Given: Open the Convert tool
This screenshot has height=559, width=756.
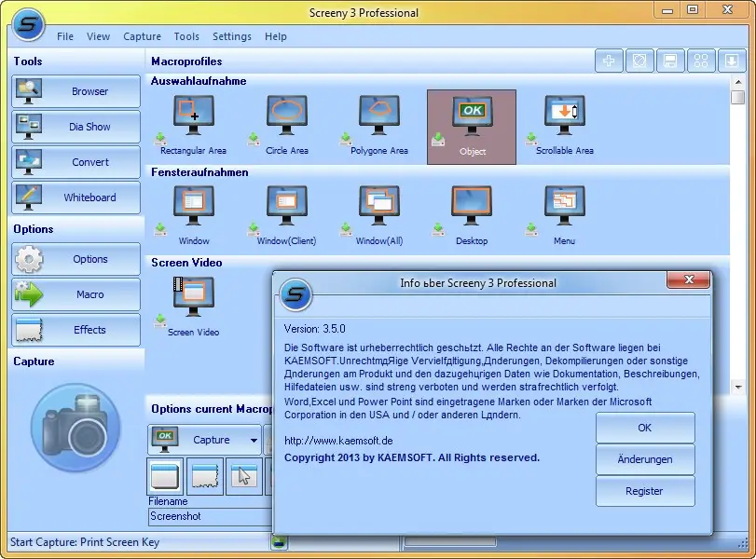Looking at the screenshot, I should pyautogui.click(x=76, y=162).
